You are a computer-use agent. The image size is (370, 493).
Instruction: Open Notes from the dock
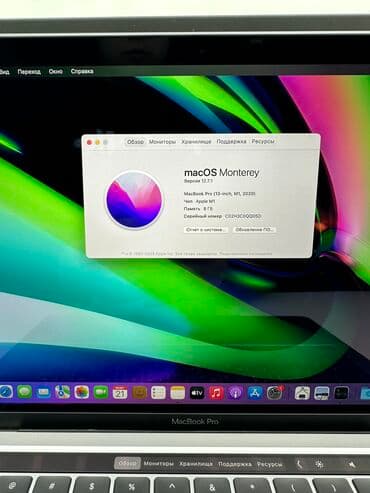click(x=178, y=393)
